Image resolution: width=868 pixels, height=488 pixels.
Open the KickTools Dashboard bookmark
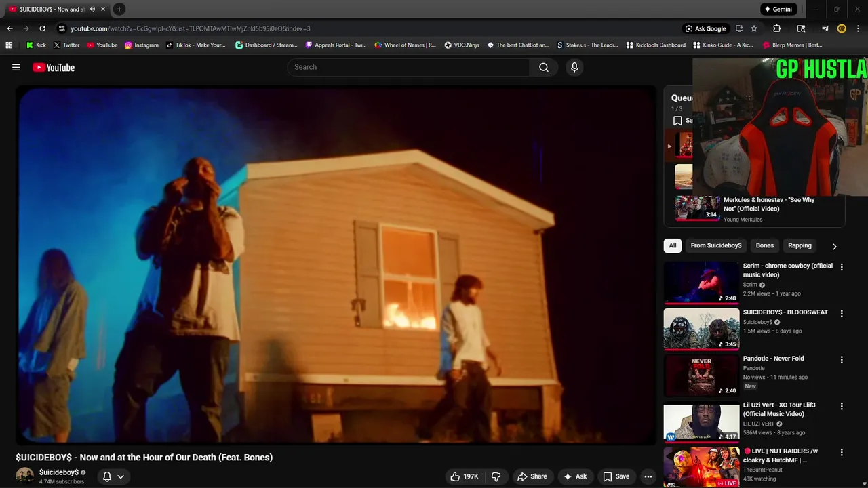tap(656, 45)
